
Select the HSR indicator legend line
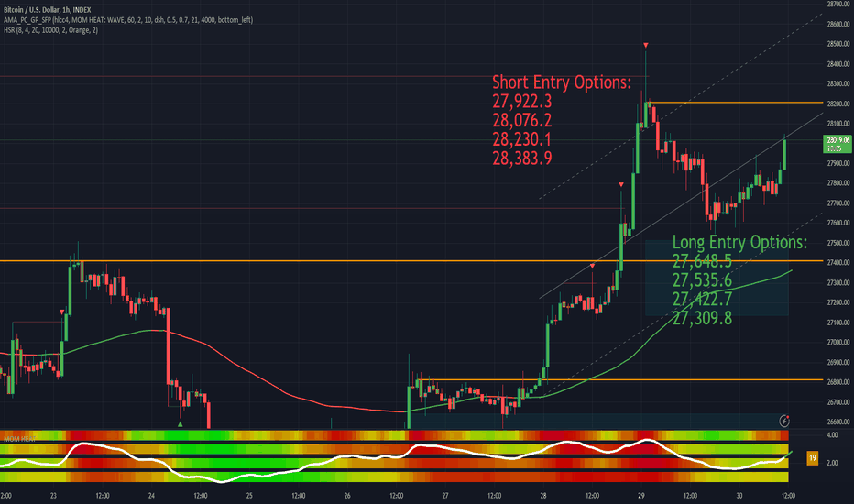50,30
